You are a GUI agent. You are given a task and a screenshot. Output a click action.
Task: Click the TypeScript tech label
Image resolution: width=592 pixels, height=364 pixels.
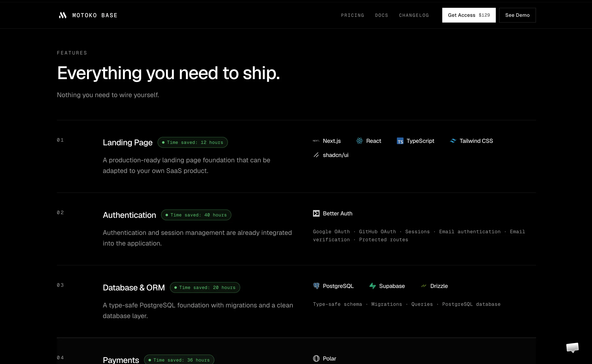(x=420, y=141)
